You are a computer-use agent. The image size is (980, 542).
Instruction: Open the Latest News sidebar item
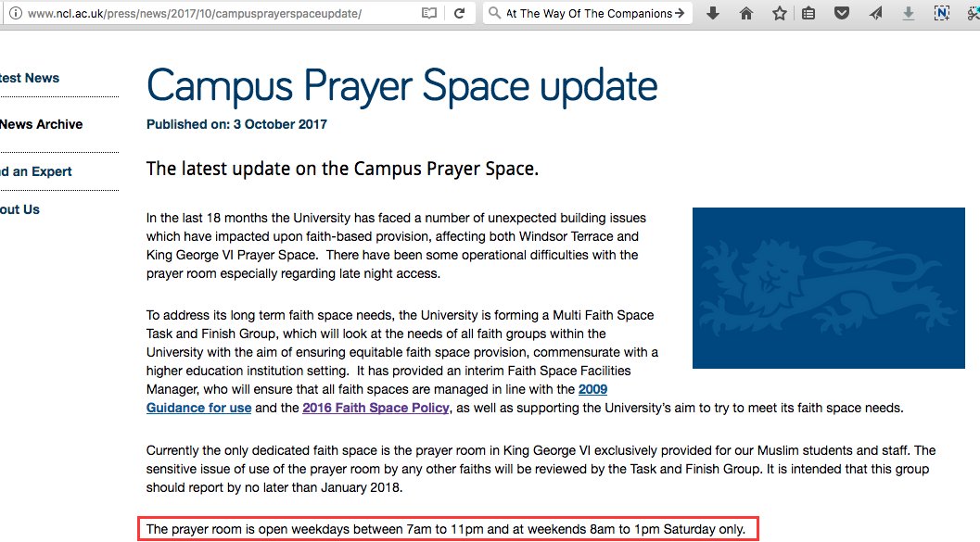pos(30,78)
